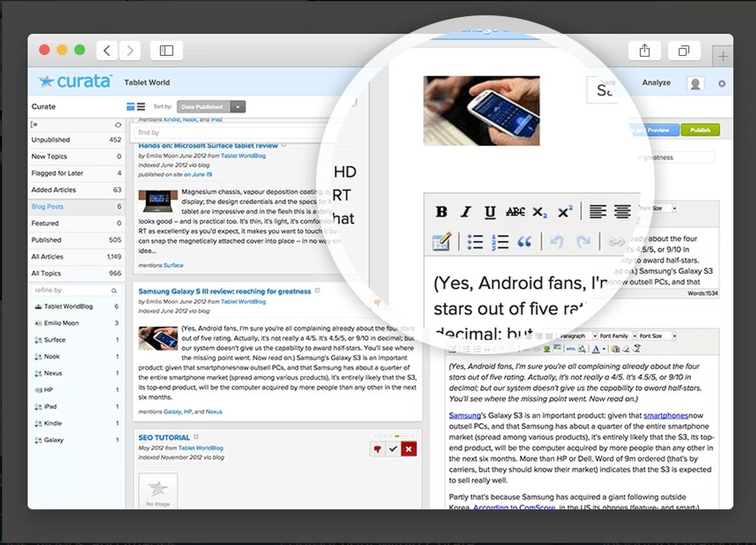
Task: Insert numbered list in the magnified toolbar
Action: click(x=500, y=242)
